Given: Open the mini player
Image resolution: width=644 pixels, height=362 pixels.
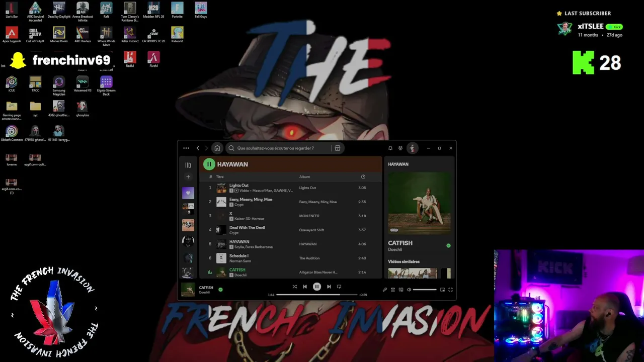Looking at the screenshot, I should [442, 290].
